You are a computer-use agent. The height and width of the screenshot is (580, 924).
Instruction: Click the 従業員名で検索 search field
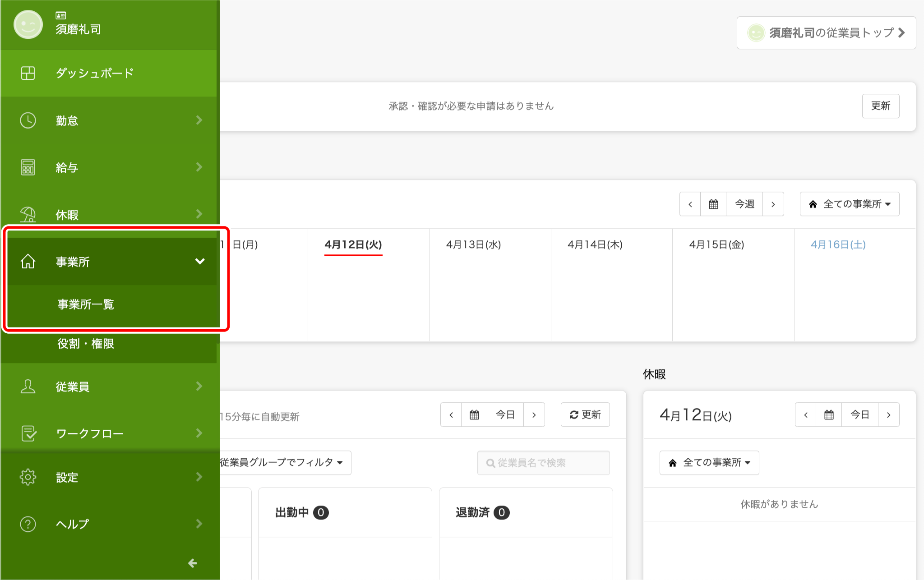543,462
